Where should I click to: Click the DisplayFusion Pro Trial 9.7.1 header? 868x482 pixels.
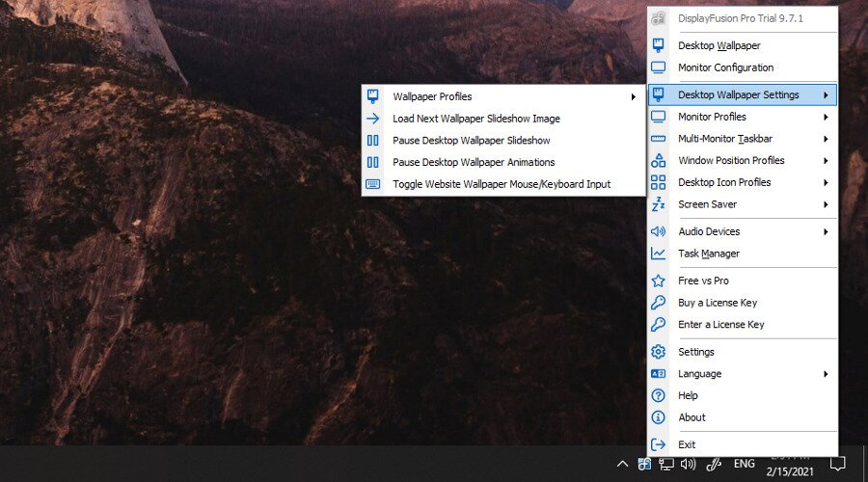[x=743, y=18]
